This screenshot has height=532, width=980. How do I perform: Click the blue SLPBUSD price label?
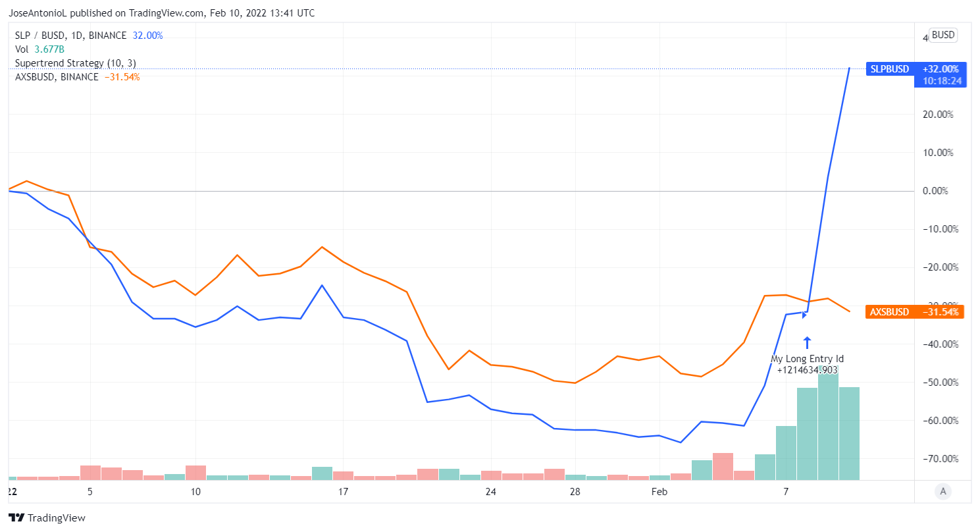pyautogui.click(x=889, y=69)
